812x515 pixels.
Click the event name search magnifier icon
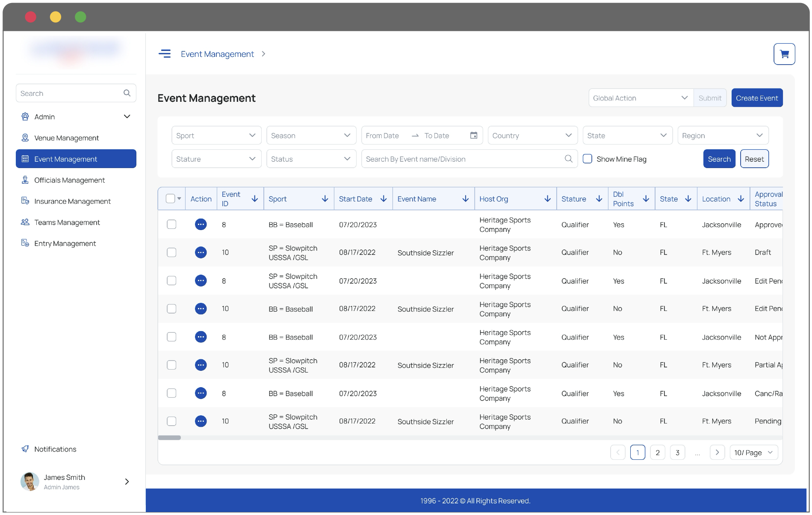tap(568, 159)
